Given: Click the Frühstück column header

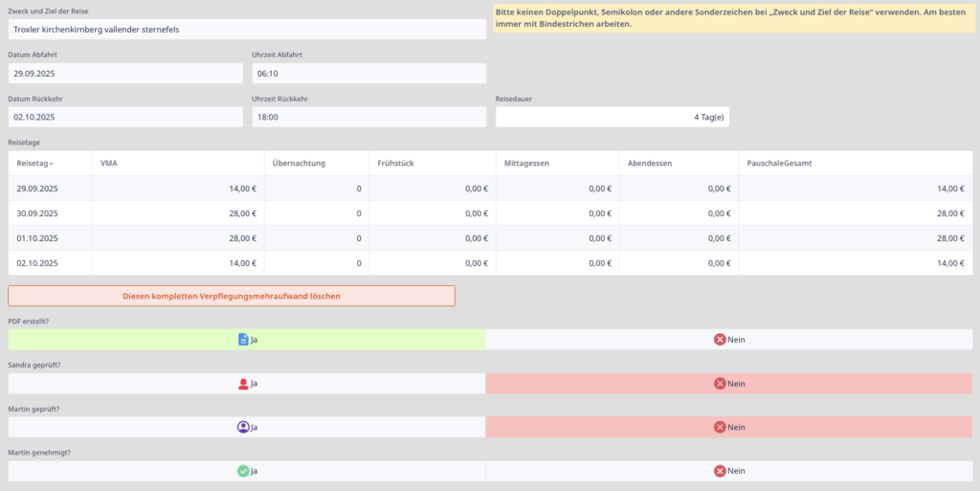Looking at the screenshot, I should click(x=433, y=164).
